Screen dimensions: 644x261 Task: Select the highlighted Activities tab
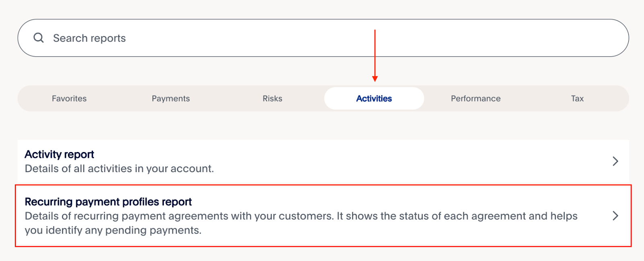[374, 99]
